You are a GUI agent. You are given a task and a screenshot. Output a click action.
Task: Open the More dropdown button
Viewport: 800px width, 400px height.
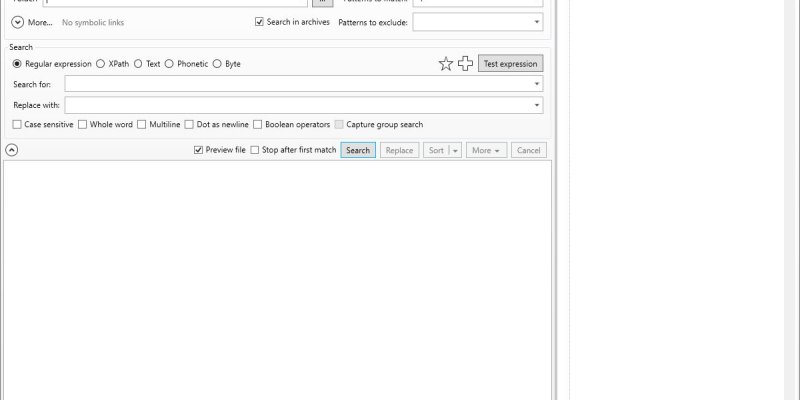click(486, 150)
